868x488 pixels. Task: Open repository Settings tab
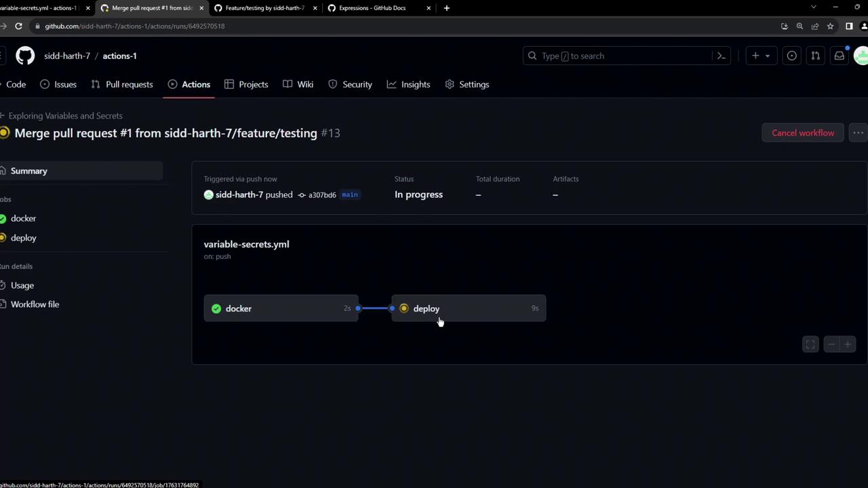point(467,84)
